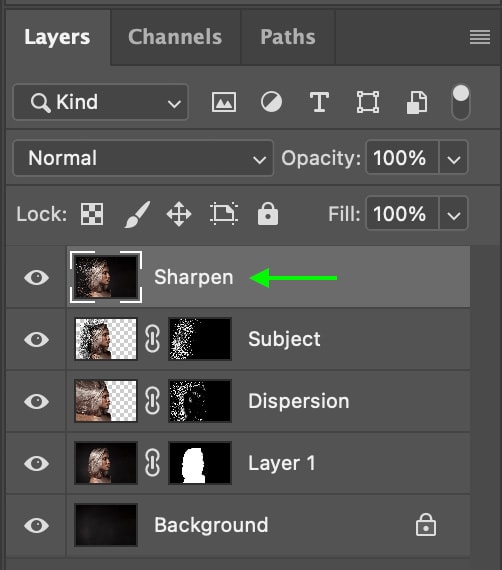Hide the Sharpen layer

[36, 277]
